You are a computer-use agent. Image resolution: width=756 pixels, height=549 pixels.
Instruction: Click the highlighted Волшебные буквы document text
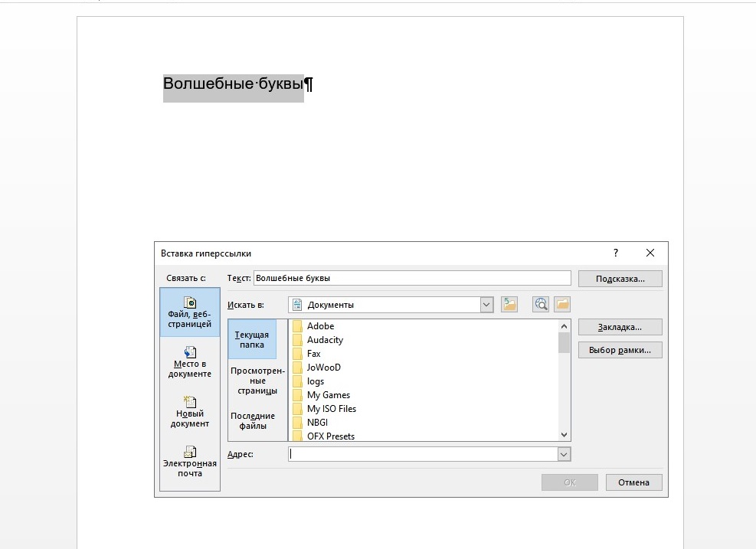[x=234, y=84]
